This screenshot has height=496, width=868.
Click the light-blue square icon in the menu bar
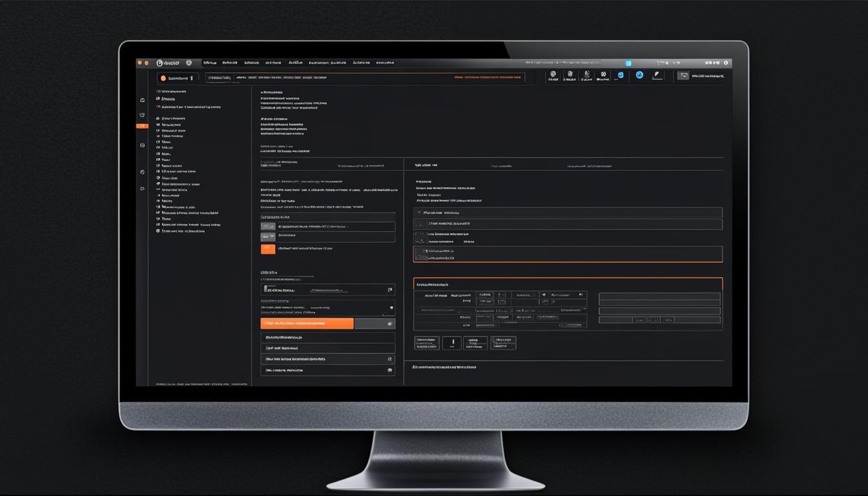pos(628,63)
